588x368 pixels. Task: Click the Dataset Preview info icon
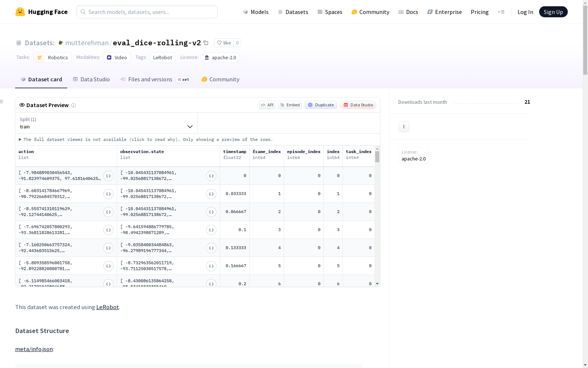coord(73,105)
